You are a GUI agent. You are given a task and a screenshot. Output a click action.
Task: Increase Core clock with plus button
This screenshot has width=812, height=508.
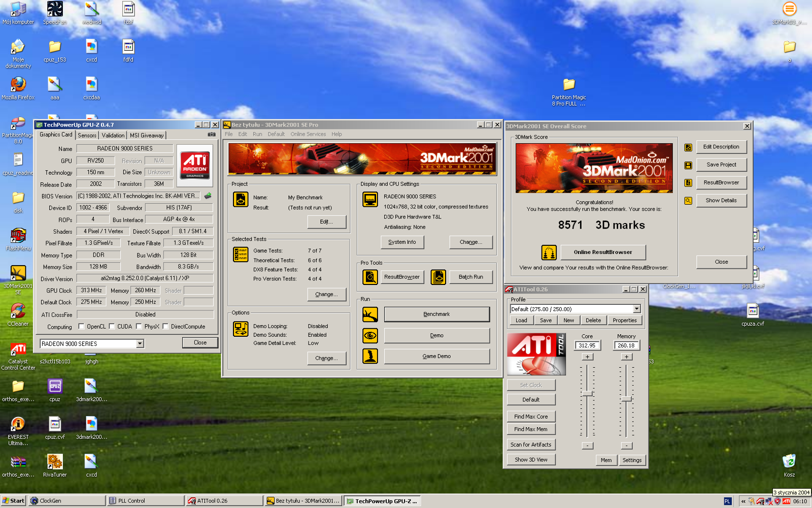click(587, 357)
